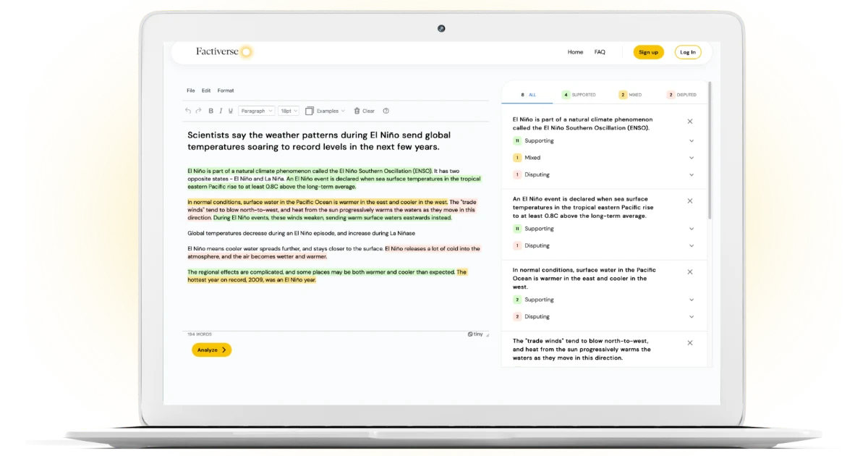The image size is (868, 456).
Task: Click the help question mark icon
Action: (x=386, y=111)
